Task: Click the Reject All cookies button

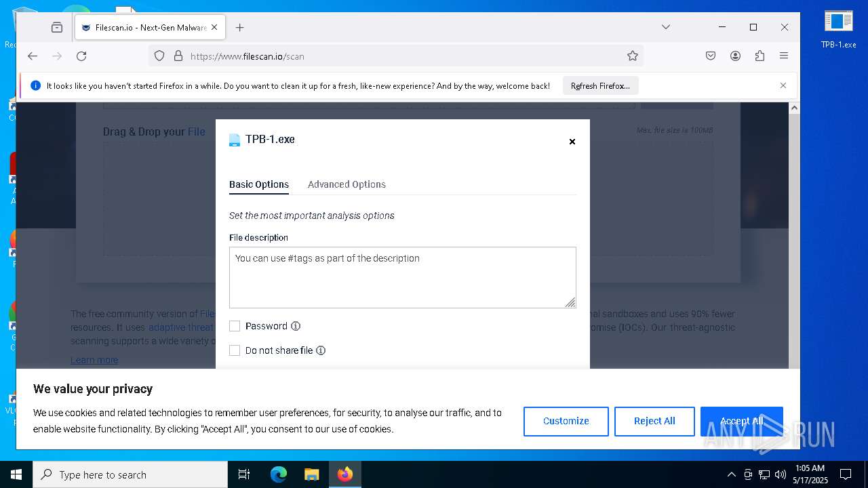Action: coord(654,421)
